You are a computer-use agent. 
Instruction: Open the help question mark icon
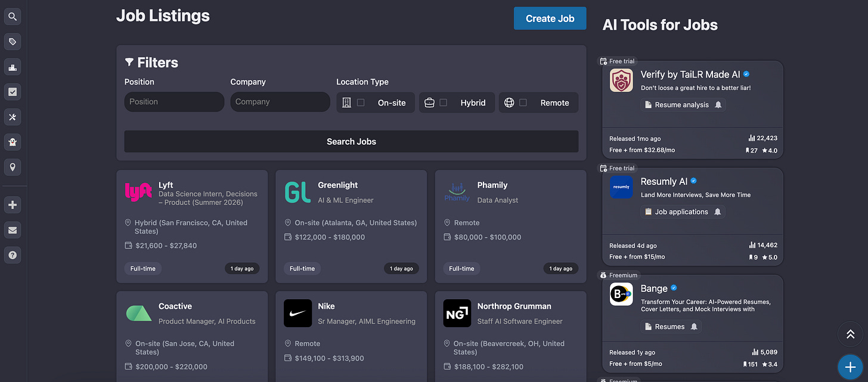coord(13,255)
